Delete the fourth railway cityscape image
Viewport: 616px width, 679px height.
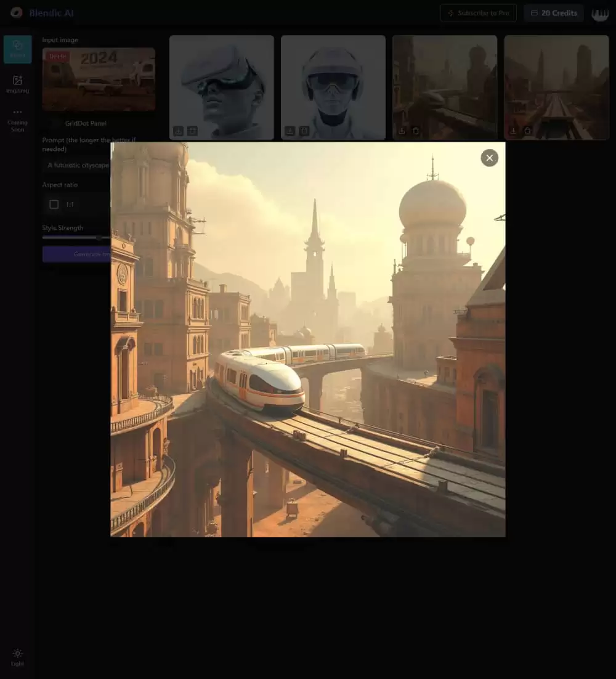click(527, 131)
